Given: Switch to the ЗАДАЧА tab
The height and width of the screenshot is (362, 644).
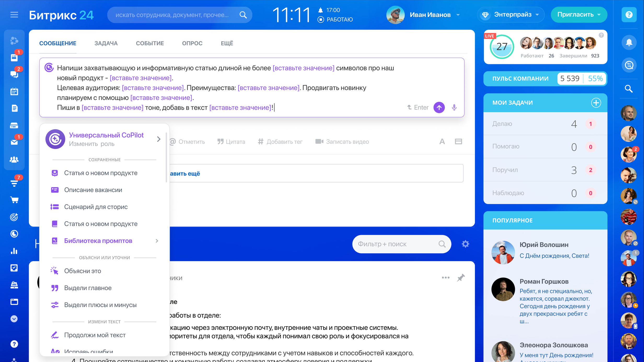Looking at the screenshot, I should tap(106, 43).
